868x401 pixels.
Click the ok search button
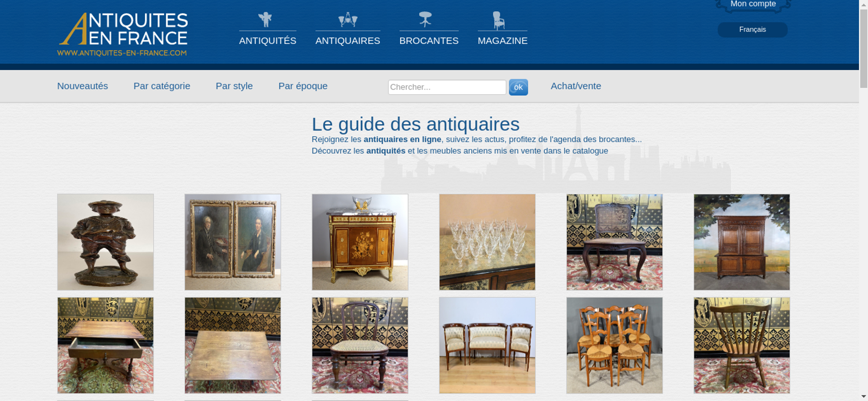click(518, 87)
